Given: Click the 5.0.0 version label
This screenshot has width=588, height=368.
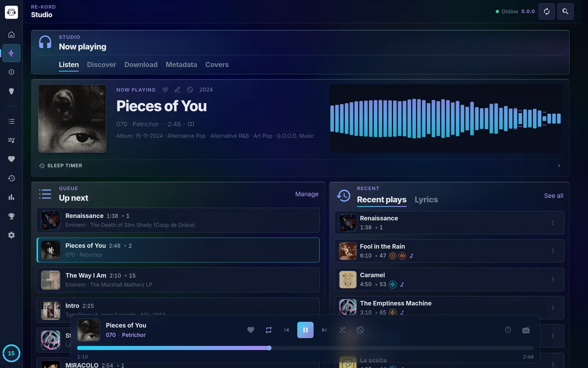Looking at the screenshot, I should click(528, 11).
